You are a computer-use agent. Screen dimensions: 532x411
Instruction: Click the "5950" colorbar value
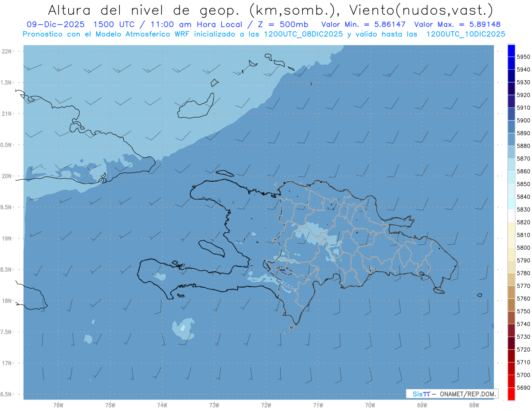524,57
